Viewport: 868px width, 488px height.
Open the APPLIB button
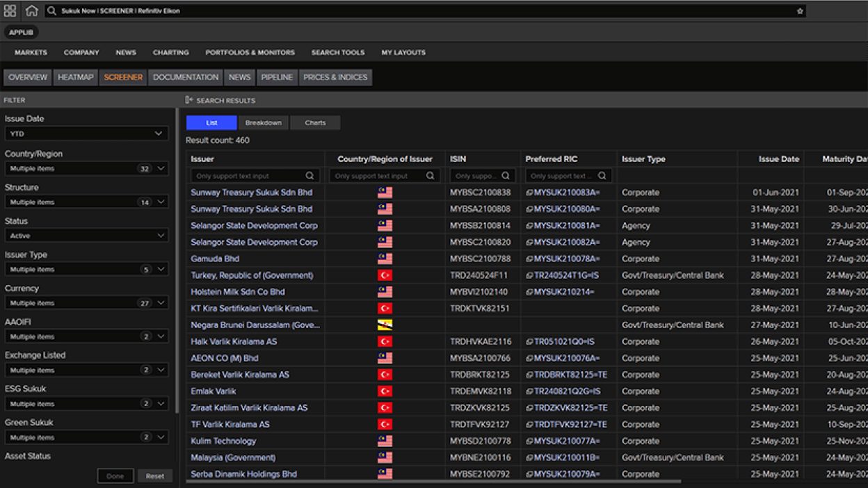[21, 32]
